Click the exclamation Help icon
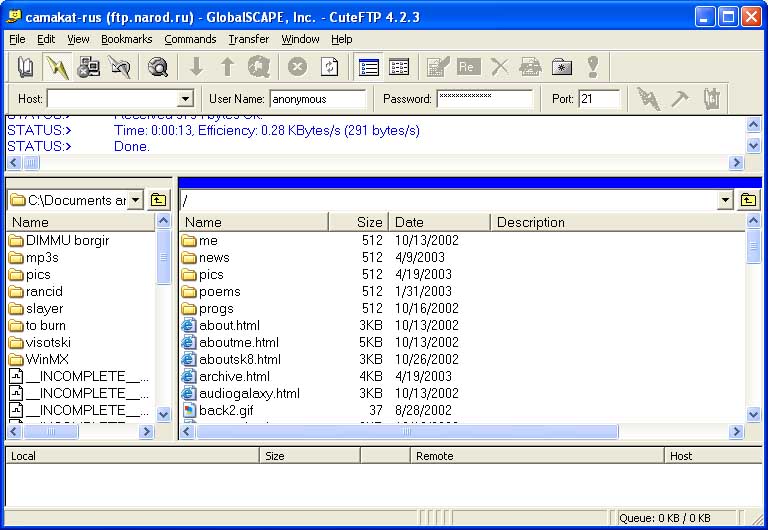Screen dimensions: 768x530 (593, 67)
